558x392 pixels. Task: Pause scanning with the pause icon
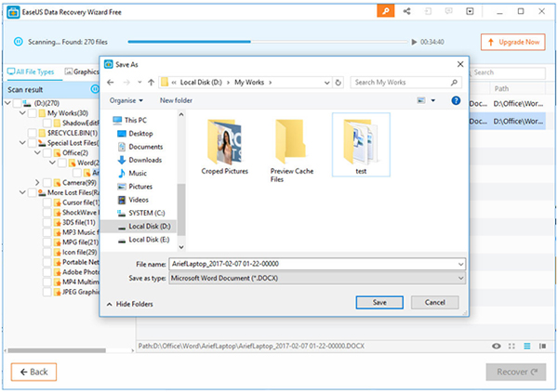click(18, 42)
